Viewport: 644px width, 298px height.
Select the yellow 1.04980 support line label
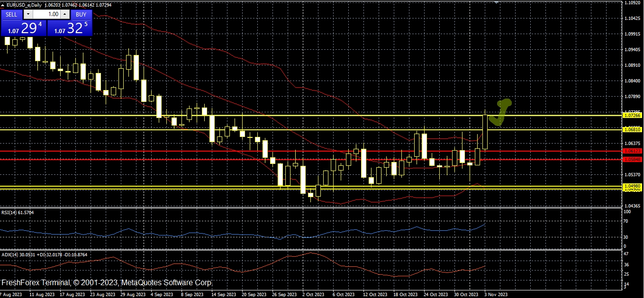point(633,186)
